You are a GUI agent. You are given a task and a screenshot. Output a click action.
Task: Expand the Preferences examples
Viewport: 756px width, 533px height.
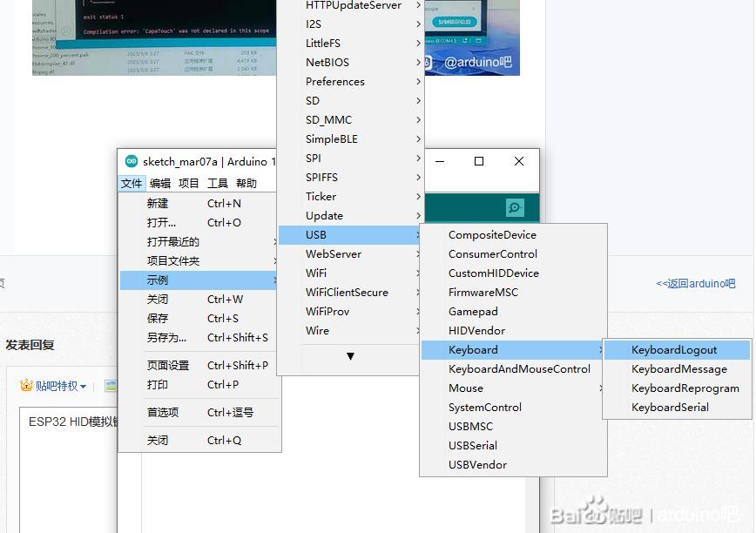pyautogui.click(x=351, y=82)
